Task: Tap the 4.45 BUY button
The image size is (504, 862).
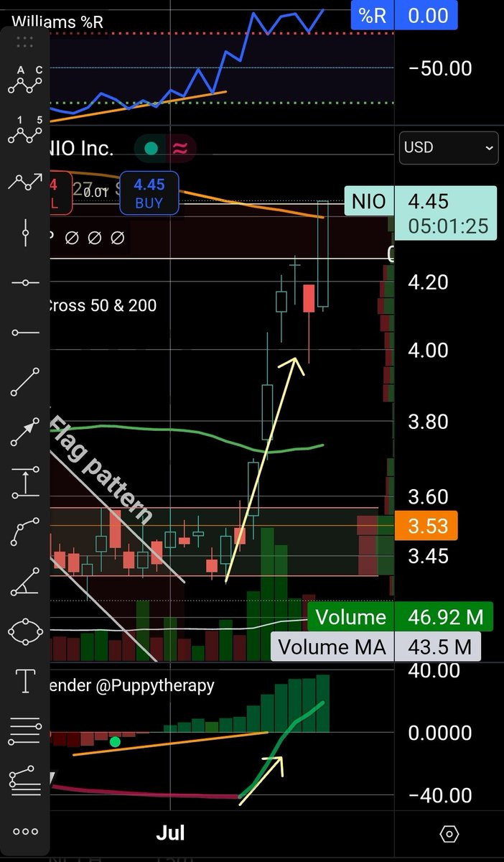Action: [x=149, y=194]
